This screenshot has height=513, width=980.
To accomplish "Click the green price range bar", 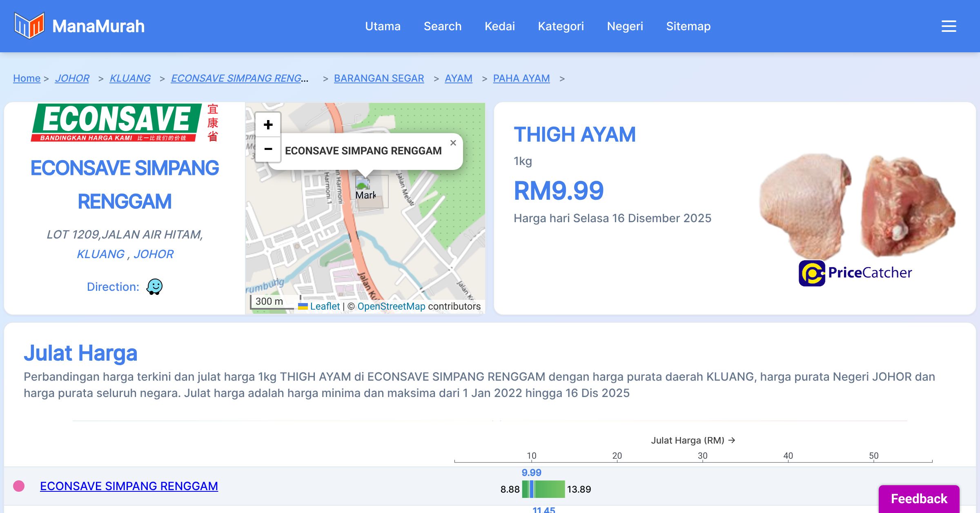I will 549,489.
